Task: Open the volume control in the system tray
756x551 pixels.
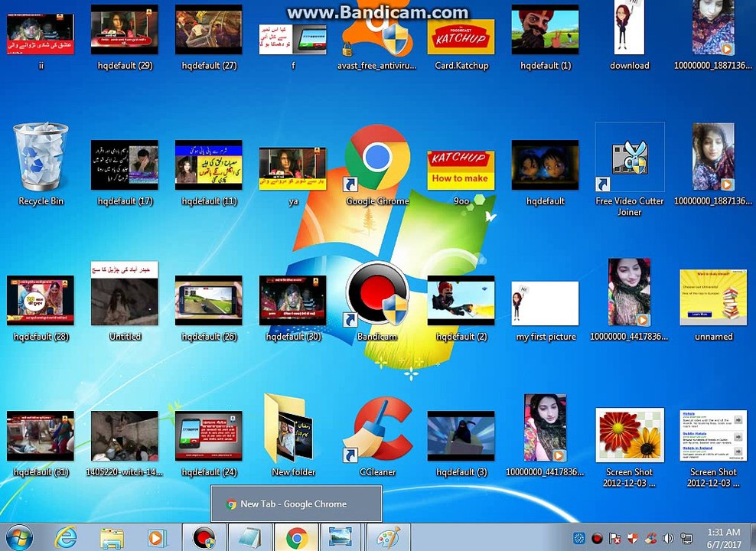Action: [x=668, y=539]
